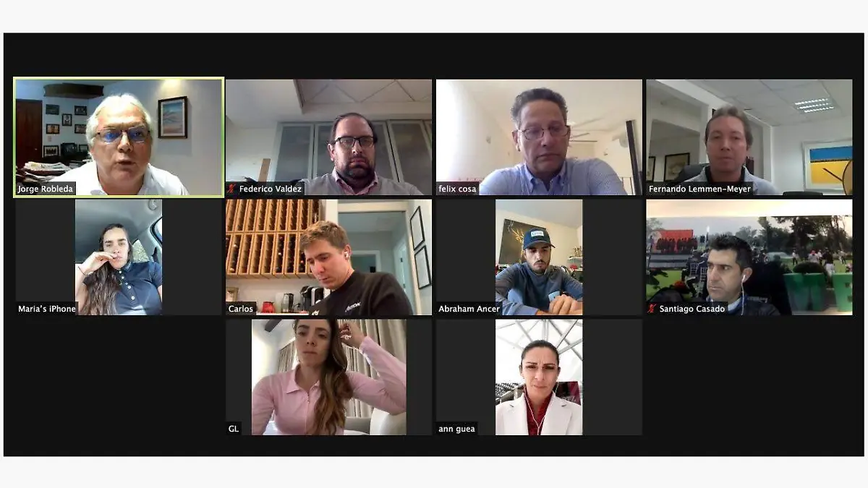Click the Carlos name label
868x488 pixels.
point(241,309)
